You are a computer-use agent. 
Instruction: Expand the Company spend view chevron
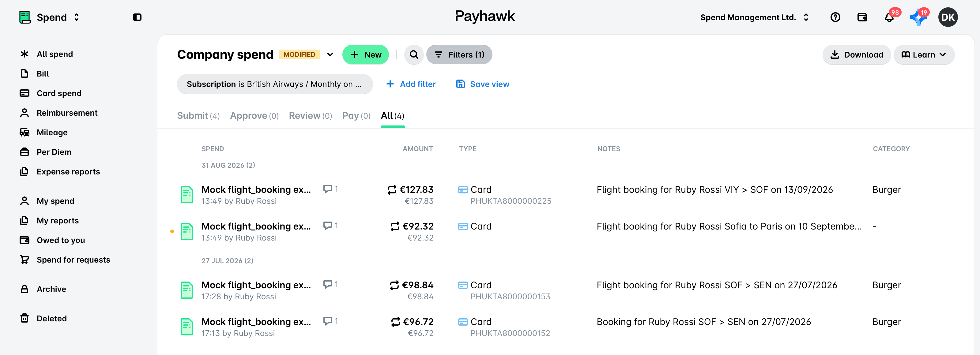click(330, 55)
